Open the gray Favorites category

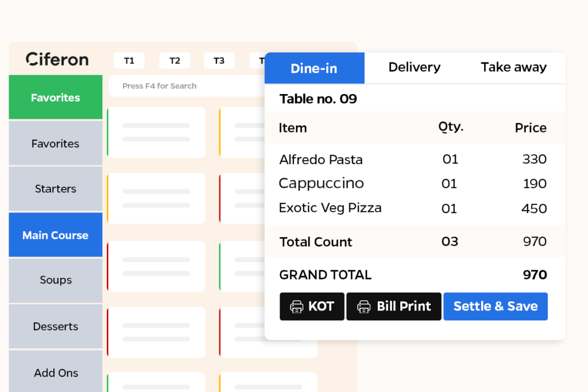[x=56, y=143]
